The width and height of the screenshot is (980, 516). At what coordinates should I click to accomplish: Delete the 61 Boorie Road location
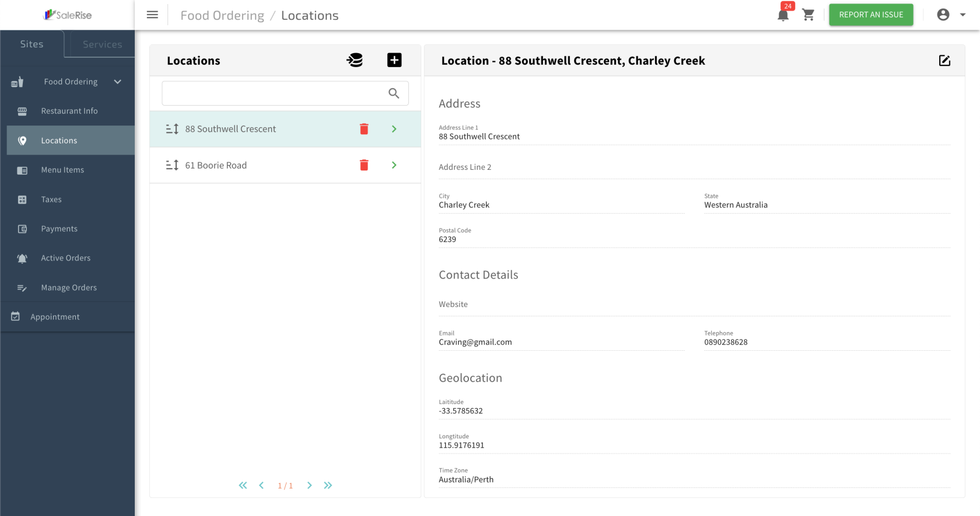point(364,165)
